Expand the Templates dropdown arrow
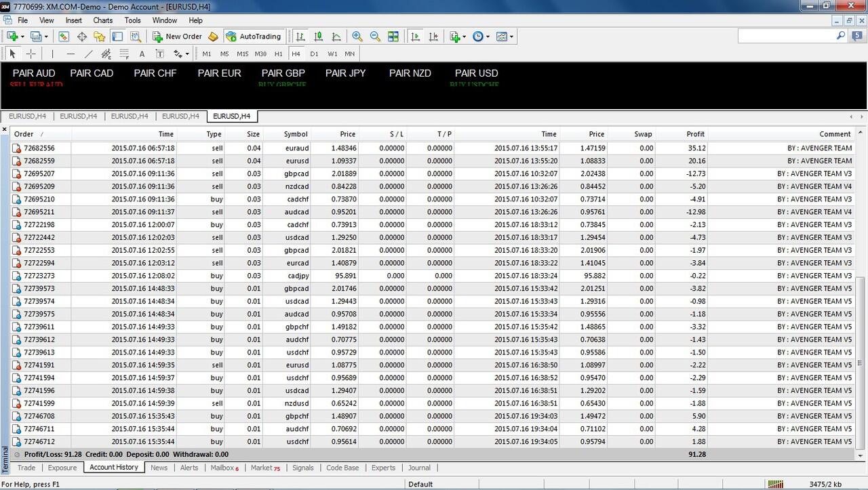The image size is (868, 490). (511, 37)
